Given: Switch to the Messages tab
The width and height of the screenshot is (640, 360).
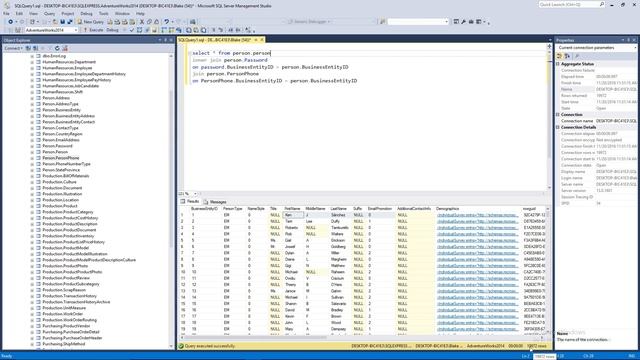Looking at the screenshot, I should click(x=215, y=202).
